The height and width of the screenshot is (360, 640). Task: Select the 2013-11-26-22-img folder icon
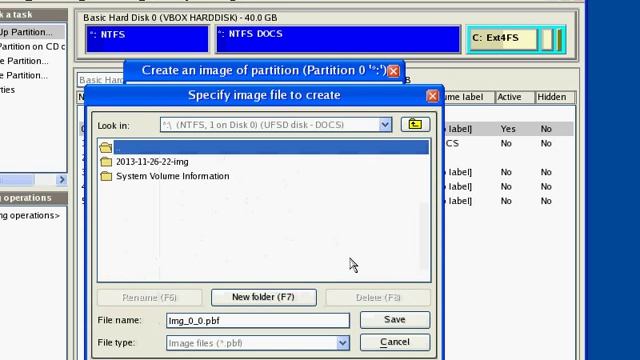(106, 162)
